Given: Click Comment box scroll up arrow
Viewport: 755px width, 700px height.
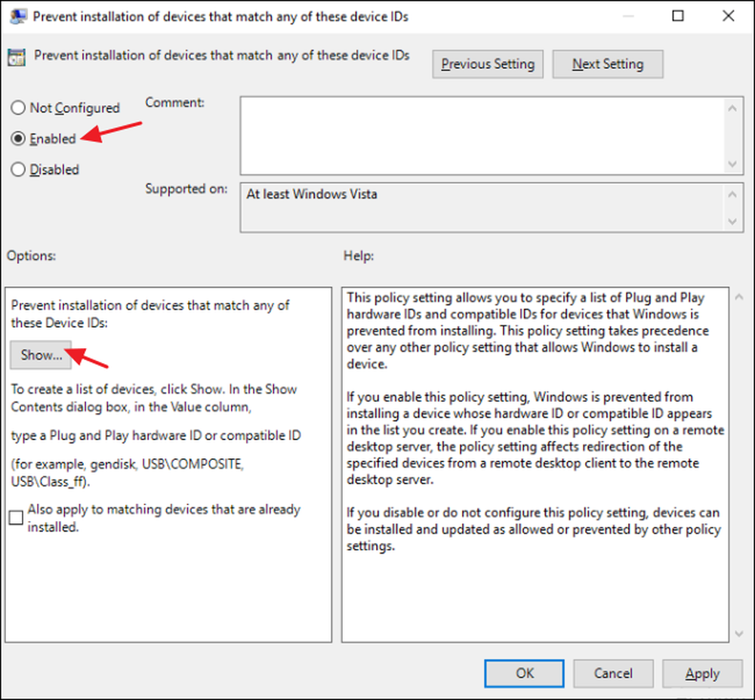Looking at the screenshot, I should [732, 108].
